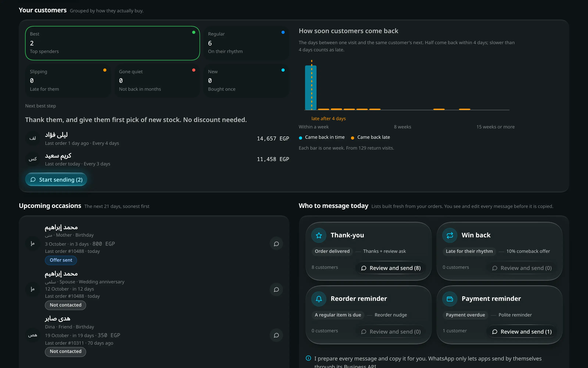The width and height of the screenshot is (588, 368).
Task: Click Came back late legend dot
Action: point(352,138)
